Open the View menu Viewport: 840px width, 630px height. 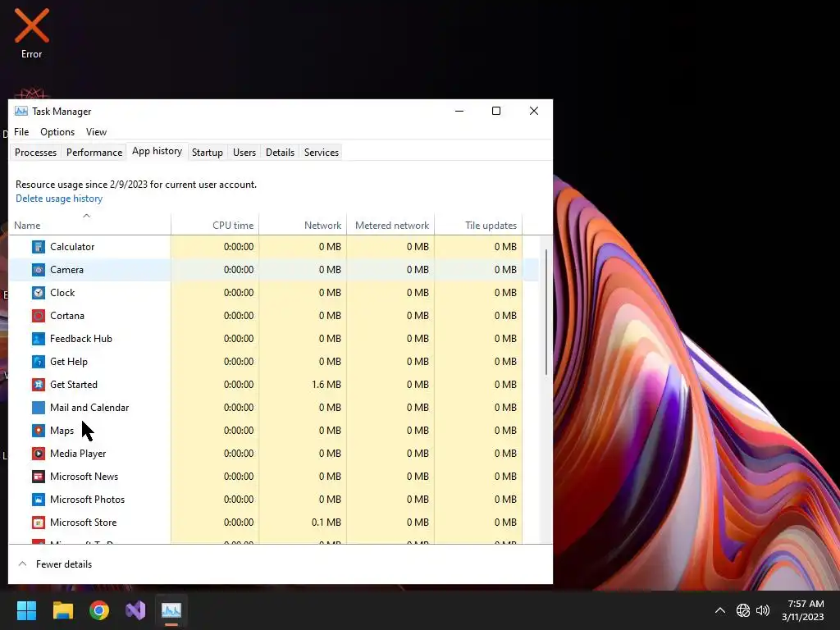(x=97, y=132)
